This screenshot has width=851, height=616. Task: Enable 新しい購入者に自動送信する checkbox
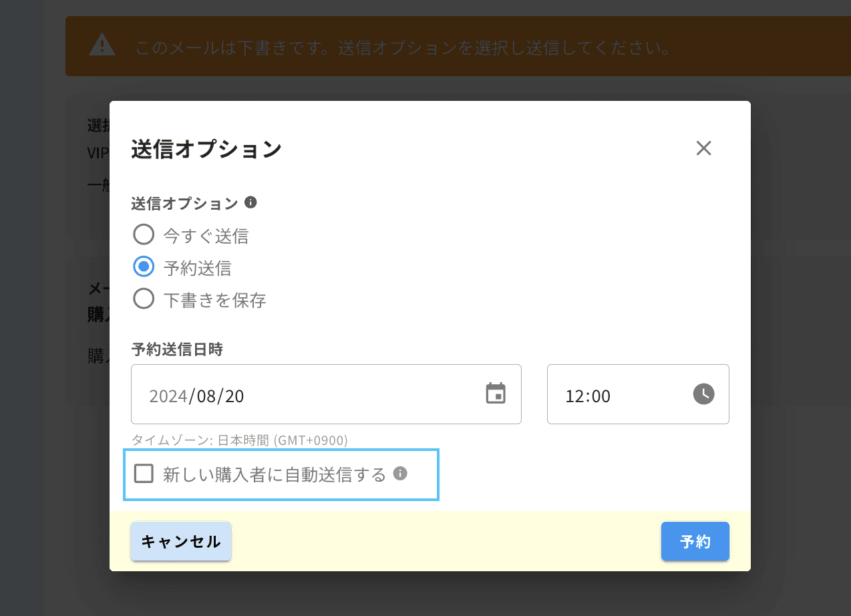[144, 474]
